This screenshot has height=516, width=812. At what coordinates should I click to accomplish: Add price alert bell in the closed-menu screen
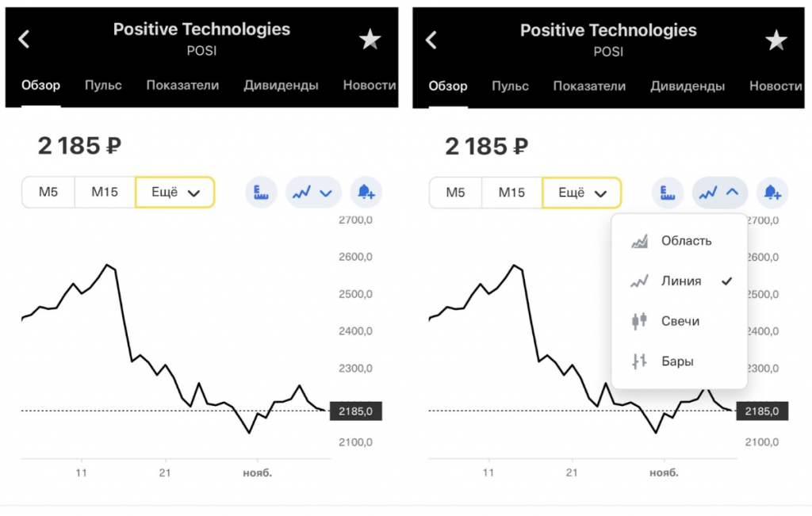pos(366,192)
